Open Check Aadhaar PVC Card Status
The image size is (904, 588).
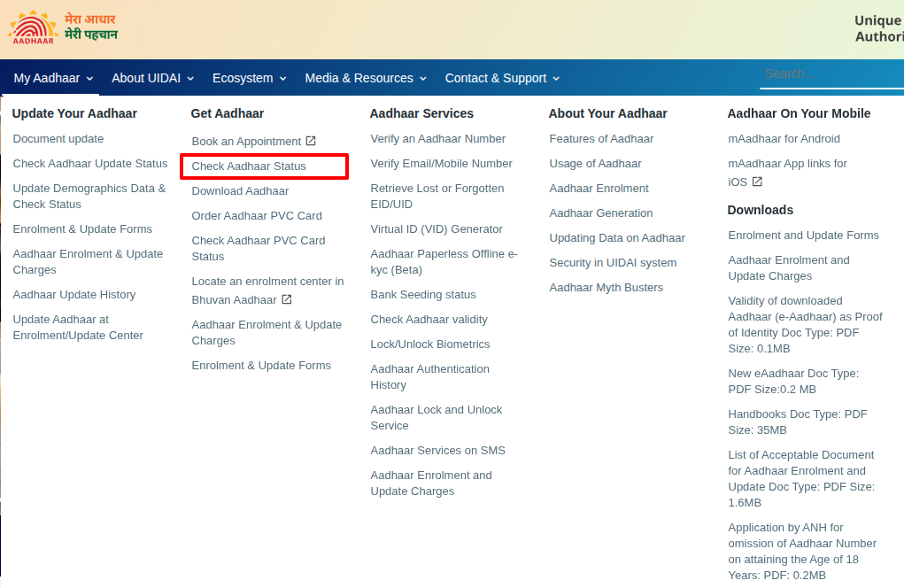[x=259, y=249]
